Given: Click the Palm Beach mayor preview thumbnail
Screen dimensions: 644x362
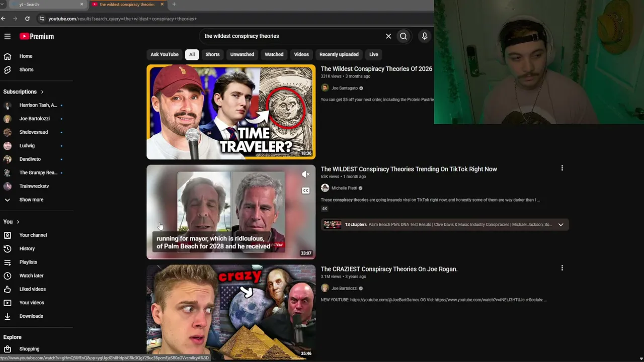Looking at the screenshot, I should coord(231,212).
